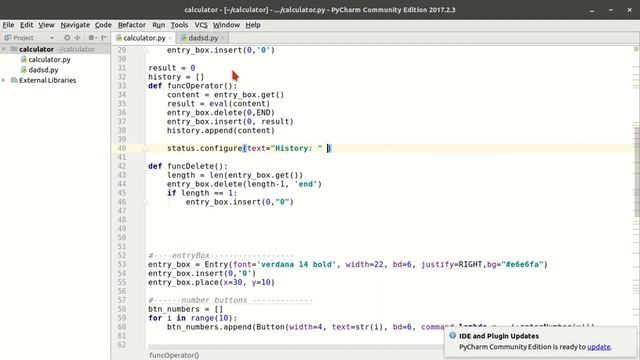
Task: Click 'result = eval(content)' line
Action: [x=218, y=104]
